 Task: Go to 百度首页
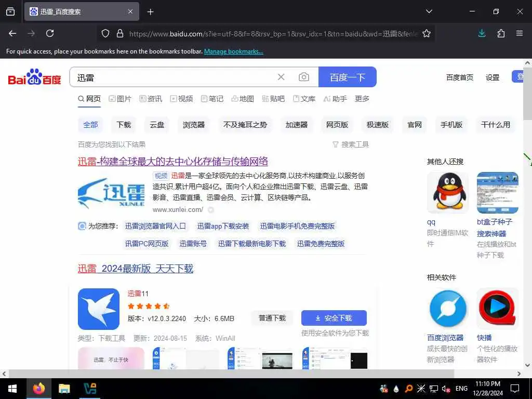460,77
